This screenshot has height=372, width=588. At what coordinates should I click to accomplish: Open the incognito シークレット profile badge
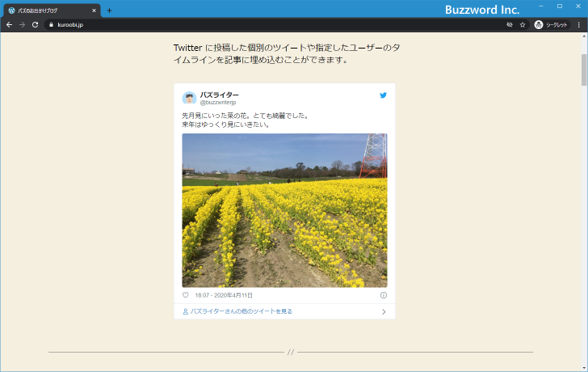tap(552, 25)
